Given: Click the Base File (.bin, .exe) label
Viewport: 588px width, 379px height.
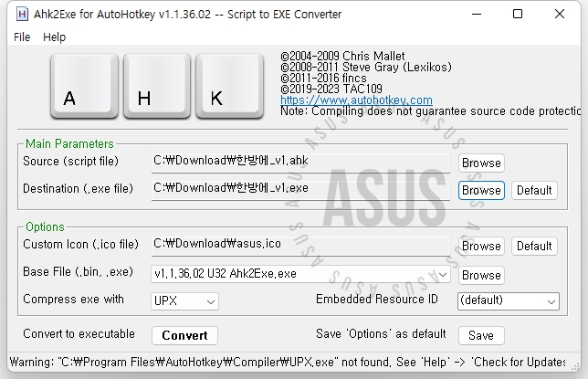Looking at the screenshot, I should [78, 271].
